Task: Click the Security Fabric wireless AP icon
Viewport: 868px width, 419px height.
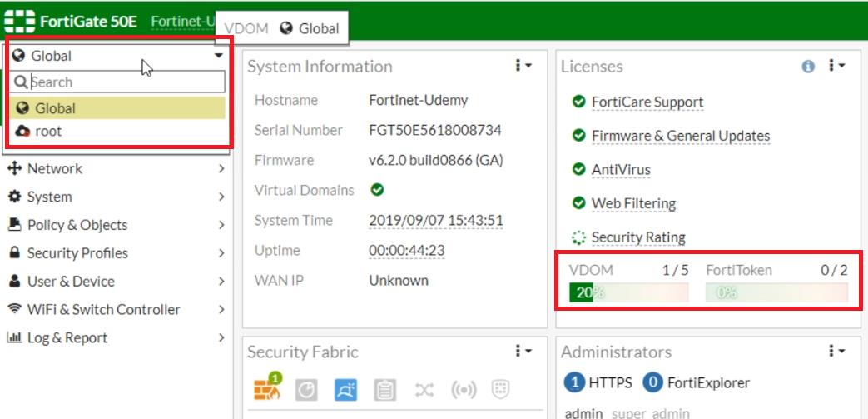Action: (x=464, y=390)
